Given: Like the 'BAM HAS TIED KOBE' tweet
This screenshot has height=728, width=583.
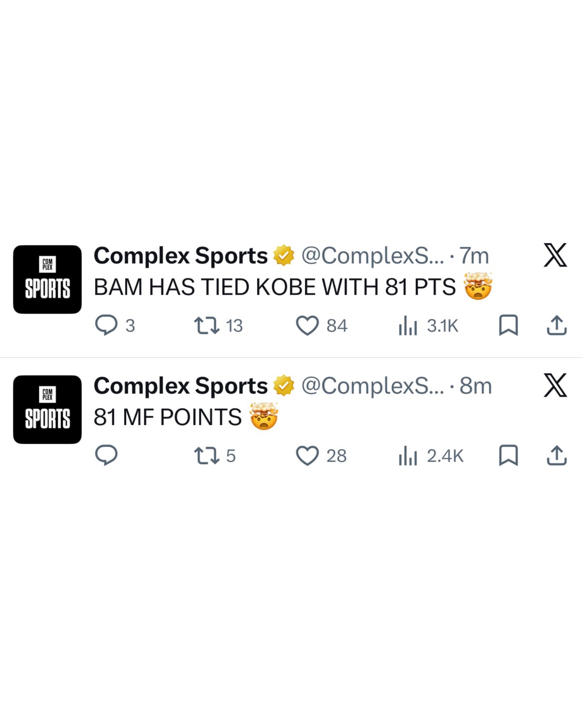Looking at the screenshot, I should pos(307,326).
